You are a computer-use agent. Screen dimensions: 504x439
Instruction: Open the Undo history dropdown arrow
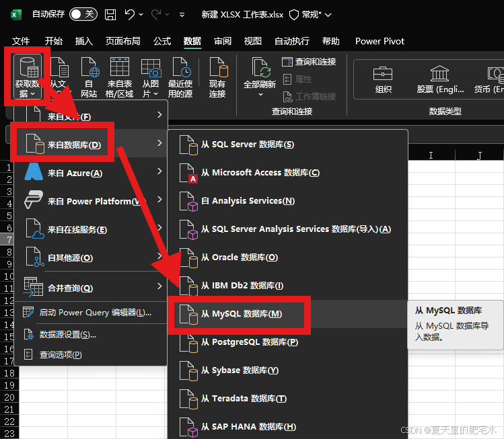pos(141,14)
